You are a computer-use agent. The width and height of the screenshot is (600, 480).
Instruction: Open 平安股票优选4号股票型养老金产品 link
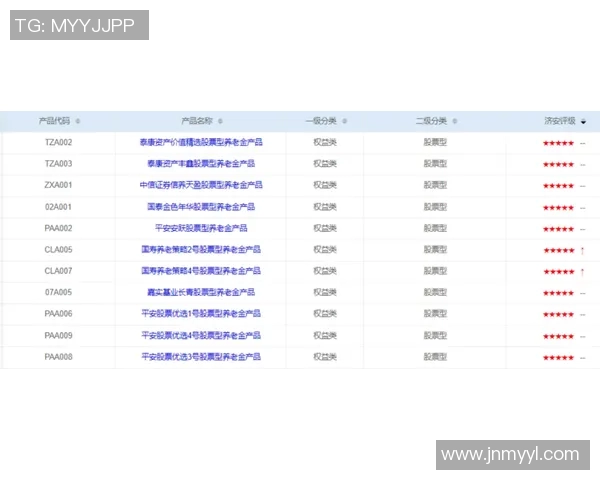(201, 336)
